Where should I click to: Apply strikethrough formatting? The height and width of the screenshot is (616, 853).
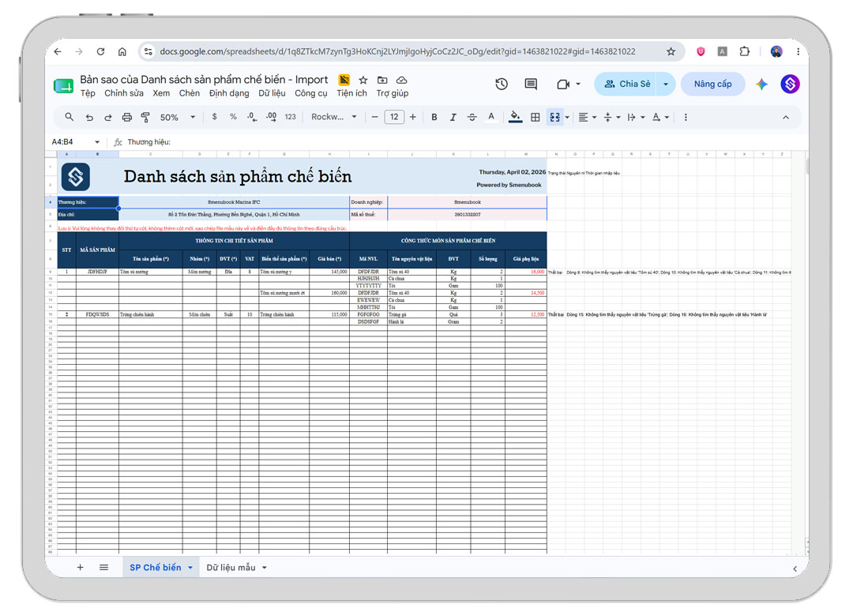pyautogui.click(x=472, y=117)
